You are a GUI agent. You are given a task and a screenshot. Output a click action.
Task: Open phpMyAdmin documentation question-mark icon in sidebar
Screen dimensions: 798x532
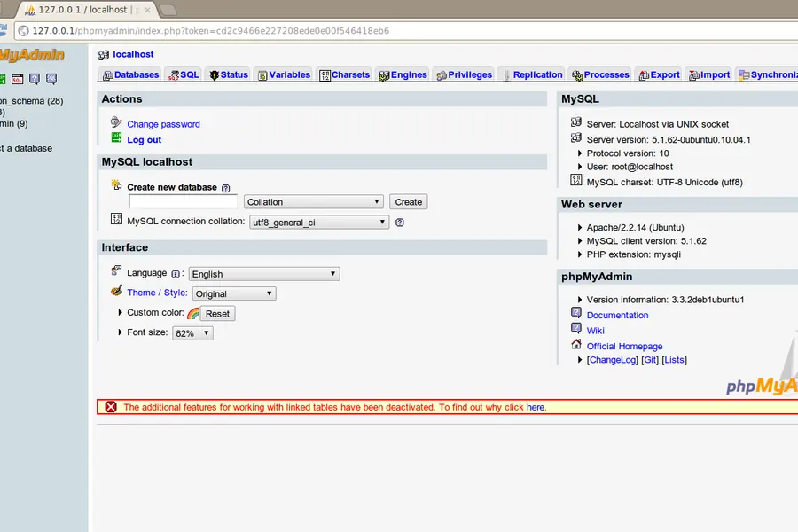[34, 79]
